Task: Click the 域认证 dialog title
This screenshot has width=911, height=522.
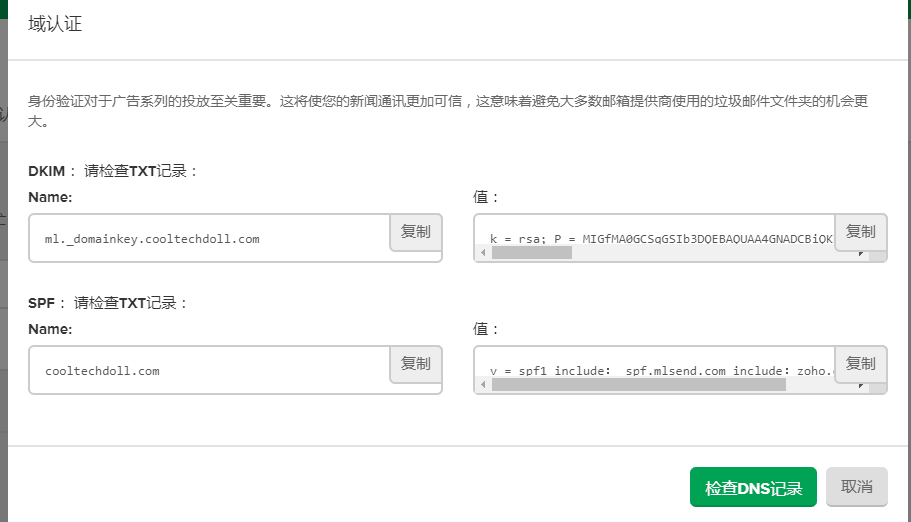Action: pos(55,24)
